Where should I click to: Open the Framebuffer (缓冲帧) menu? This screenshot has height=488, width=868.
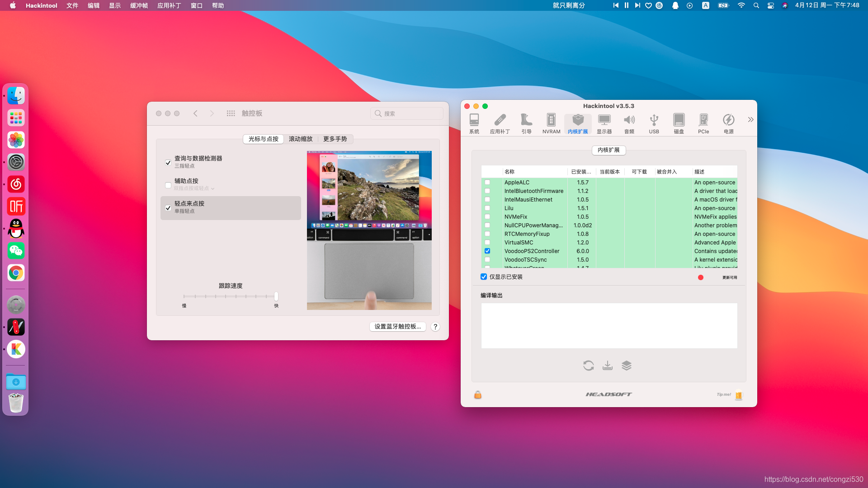pos(139,5)
